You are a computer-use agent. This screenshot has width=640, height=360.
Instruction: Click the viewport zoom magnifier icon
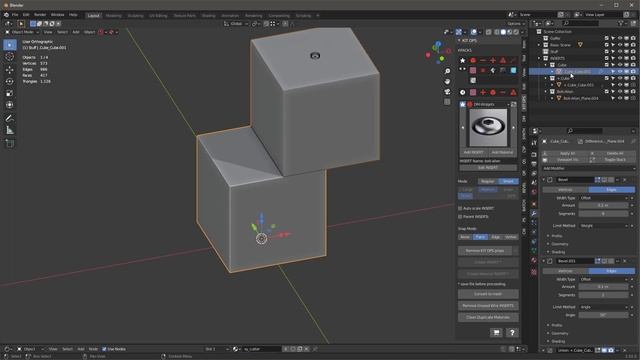click(x=447, y=71)
